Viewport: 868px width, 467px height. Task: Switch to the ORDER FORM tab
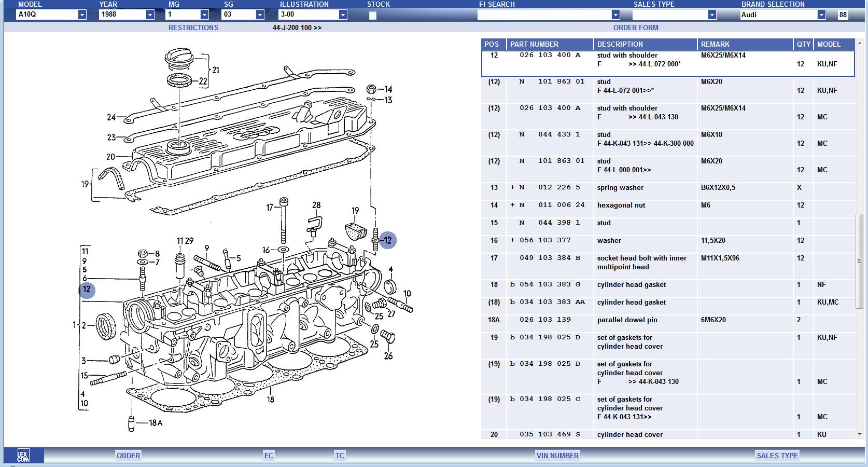click(635, 28)
